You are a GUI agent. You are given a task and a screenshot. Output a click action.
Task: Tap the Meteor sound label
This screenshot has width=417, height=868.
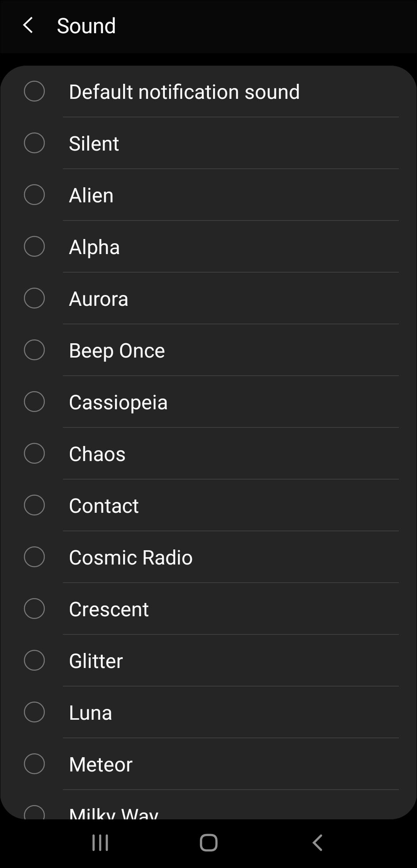coord(100,764)
